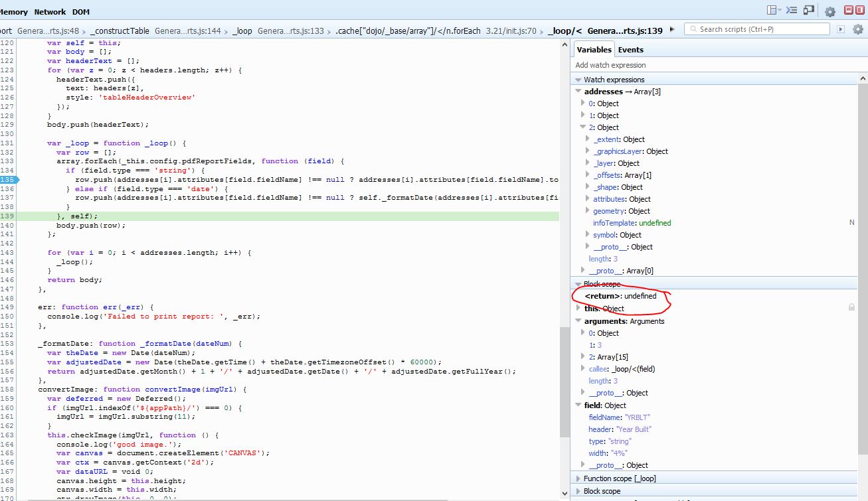The height and width of the screenshot is (501, 868).
Task: Collapse the variables pane toggle button
Action: (841, 29)
